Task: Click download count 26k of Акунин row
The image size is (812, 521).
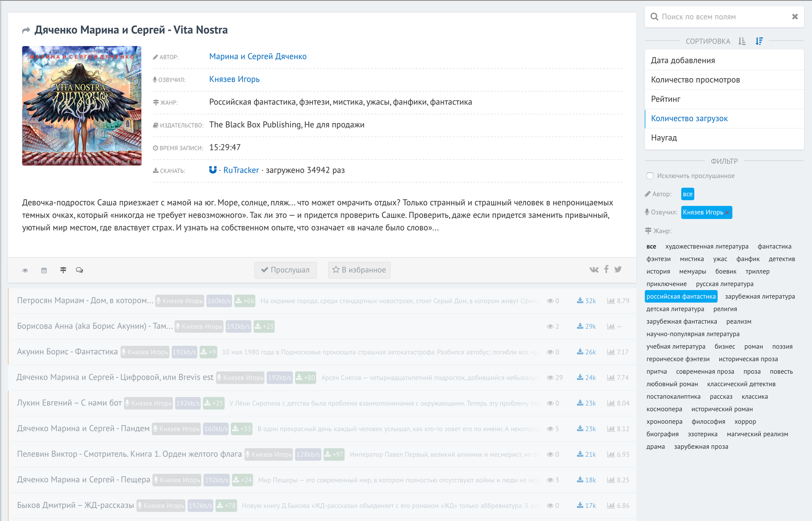Action: point(587,352)
